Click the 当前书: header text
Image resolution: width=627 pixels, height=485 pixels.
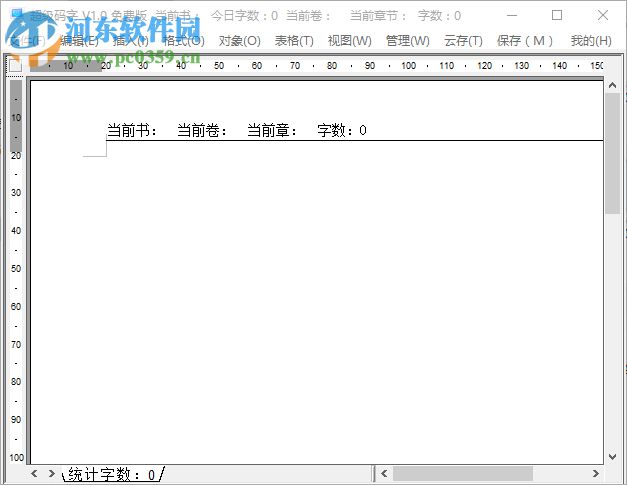pyautogui.click(x=132, y=130)
